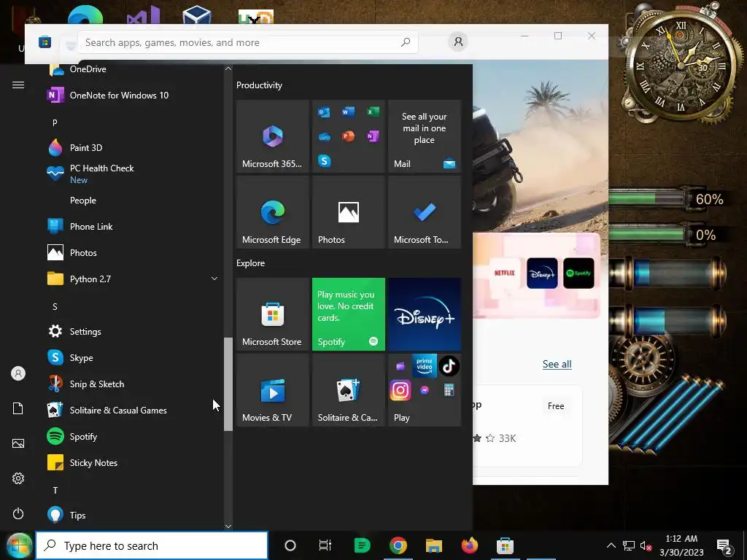Open the Disney+ tile
The height and width of the screenshot is (560, 747).
click(425, 314)
